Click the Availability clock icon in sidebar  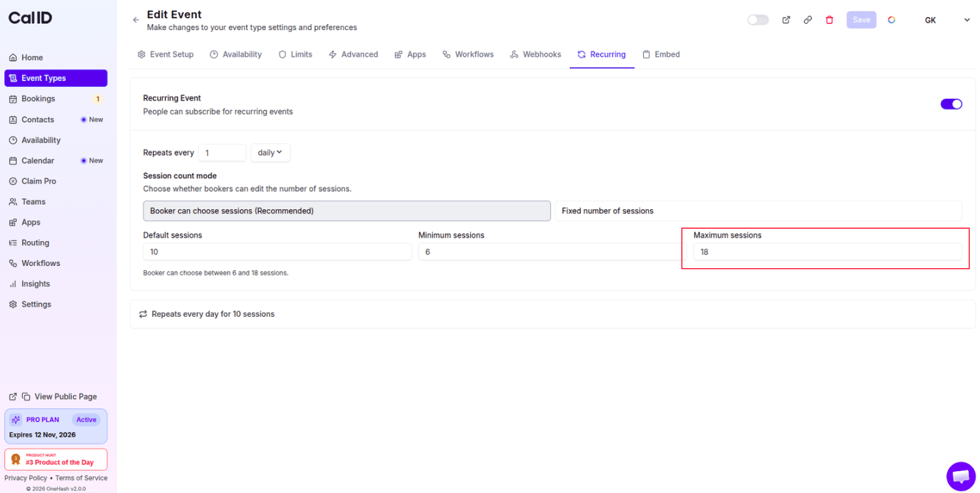(13, 140)
